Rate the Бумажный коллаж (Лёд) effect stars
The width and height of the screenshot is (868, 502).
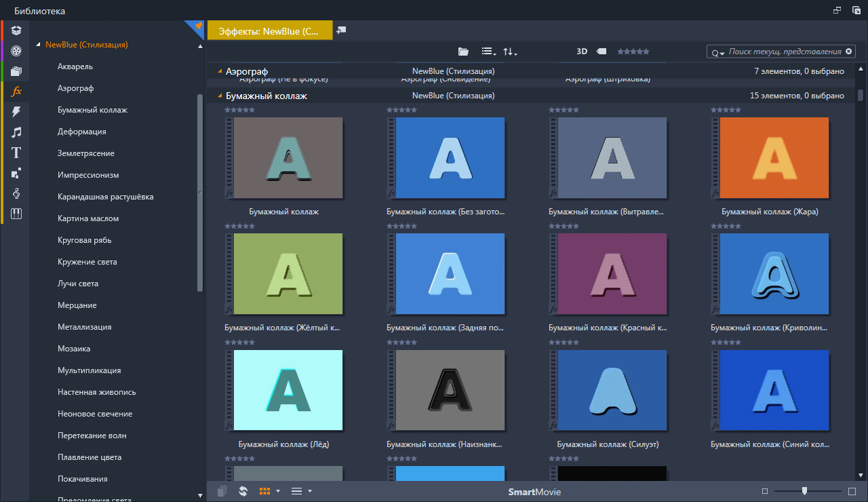click(239, 343)
